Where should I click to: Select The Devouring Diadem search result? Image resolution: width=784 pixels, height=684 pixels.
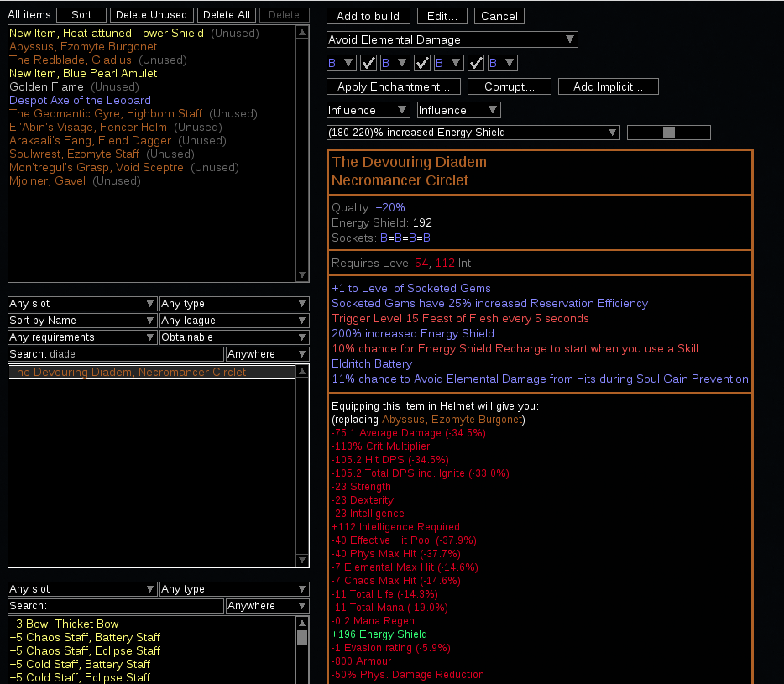[152, 372]
